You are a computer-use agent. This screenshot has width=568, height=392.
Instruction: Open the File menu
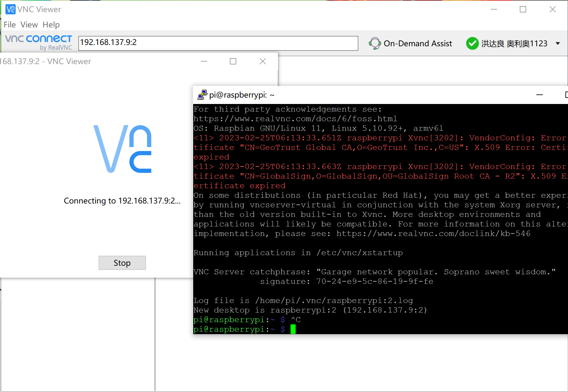[x=10, y=25]
